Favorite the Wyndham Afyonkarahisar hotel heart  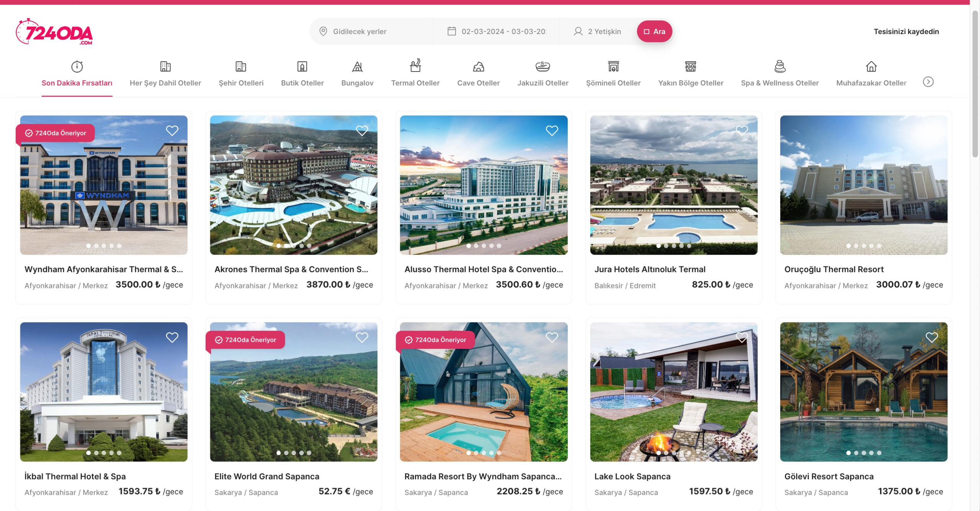point(172,131)
